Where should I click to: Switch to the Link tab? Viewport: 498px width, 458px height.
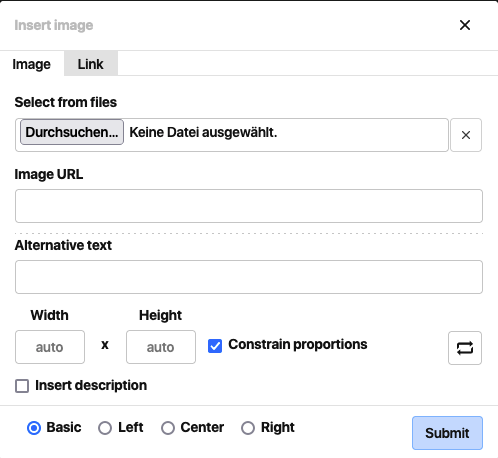[x=91, y=64]
